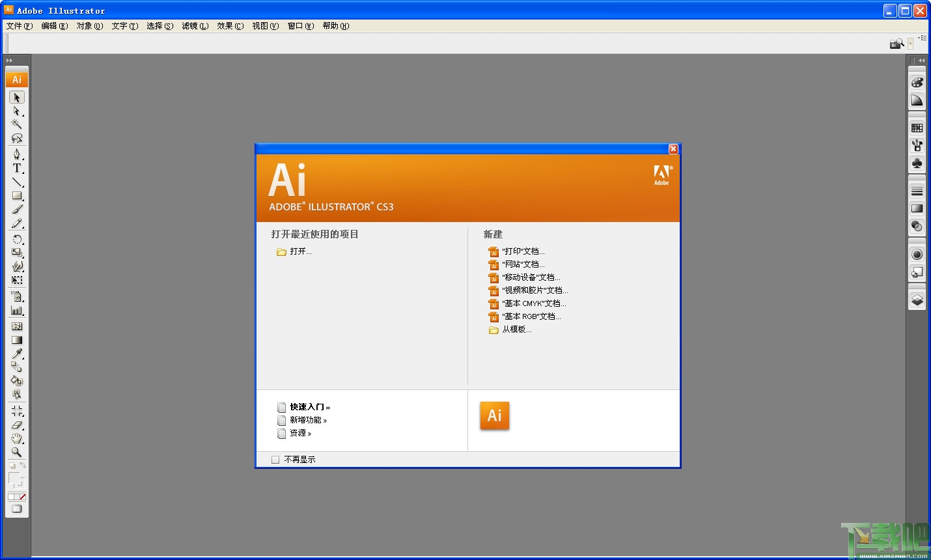
Task: Select the Column Graph tool
Action: [x=17, y=310]
